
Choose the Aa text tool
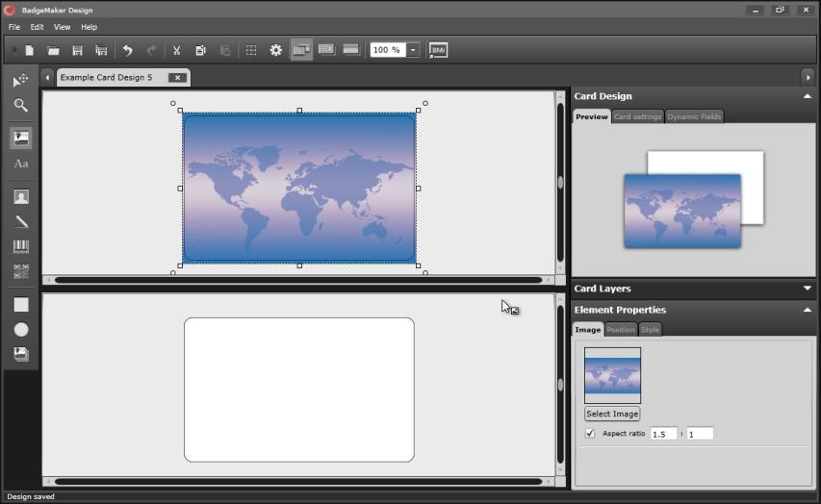click(x=21, y=164)
